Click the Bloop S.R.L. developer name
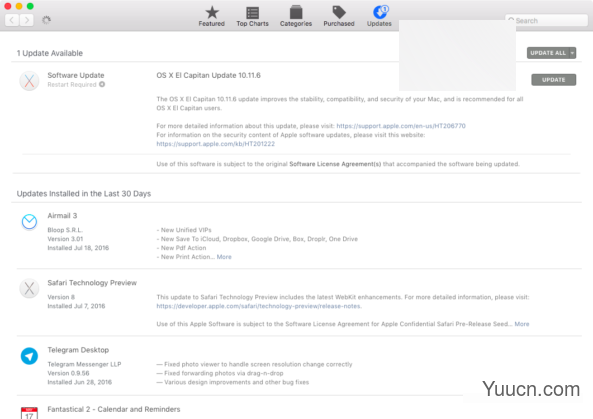Screen dimensions: 593x419 coord(65,230)
